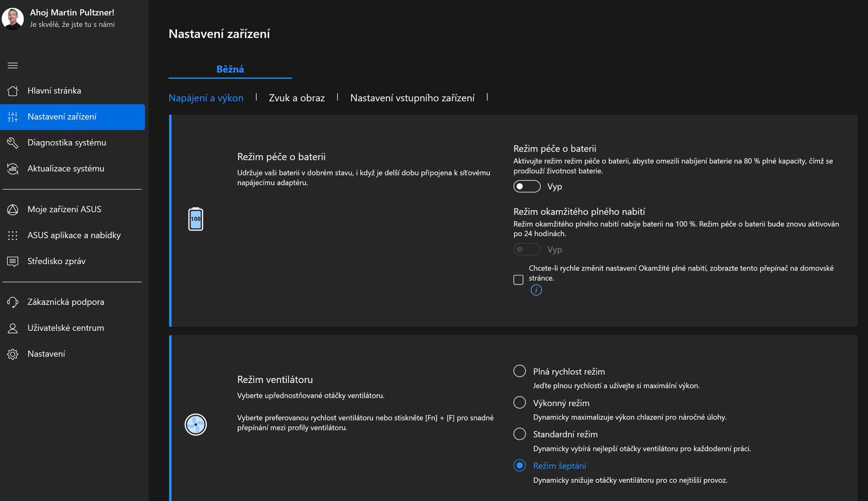
Task: Click the hamburger menu icon
Action: [x=13, y=66]
